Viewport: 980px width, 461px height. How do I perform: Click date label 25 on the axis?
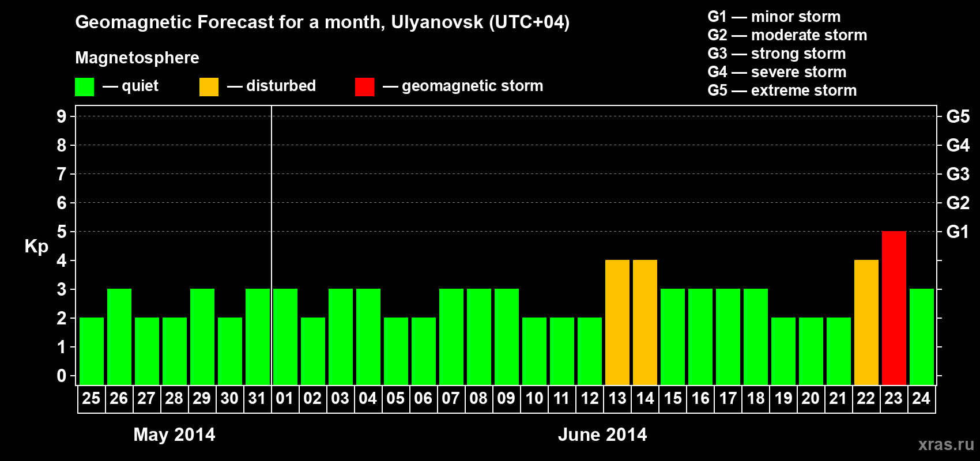(x=91, y=398)
